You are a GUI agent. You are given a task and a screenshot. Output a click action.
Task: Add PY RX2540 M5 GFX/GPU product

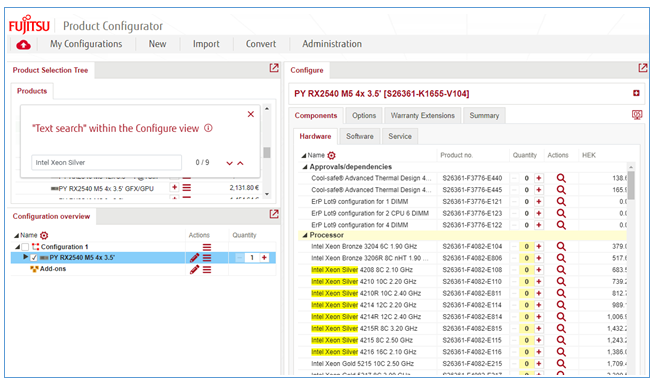coord(174,187)
